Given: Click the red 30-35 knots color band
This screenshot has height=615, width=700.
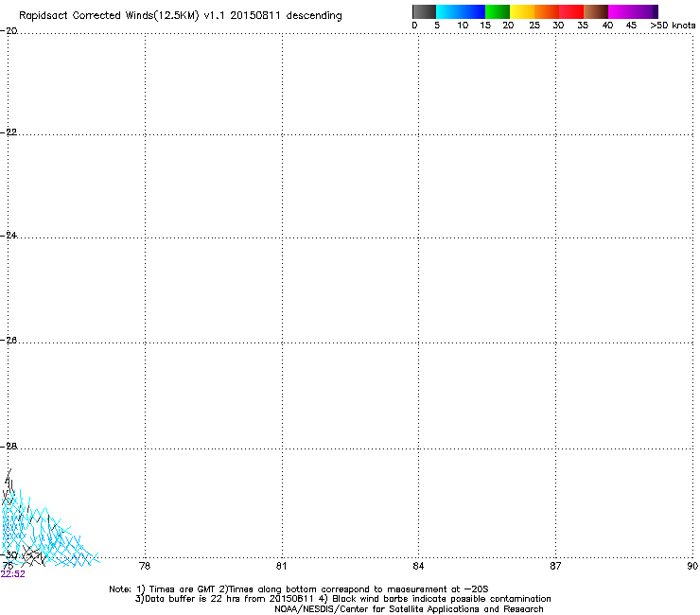Looking at the screenshot, I should pos(571,11).
